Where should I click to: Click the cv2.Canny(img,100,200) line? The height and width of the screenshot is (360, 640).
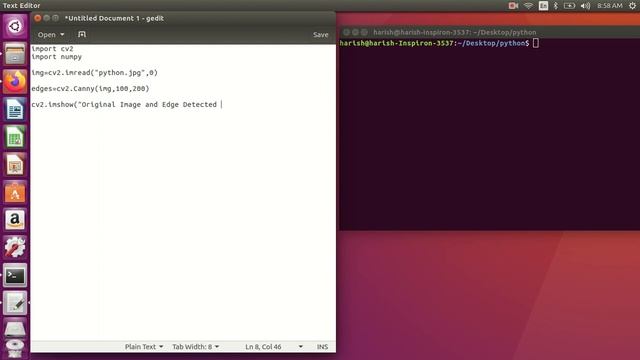point(90,89)
